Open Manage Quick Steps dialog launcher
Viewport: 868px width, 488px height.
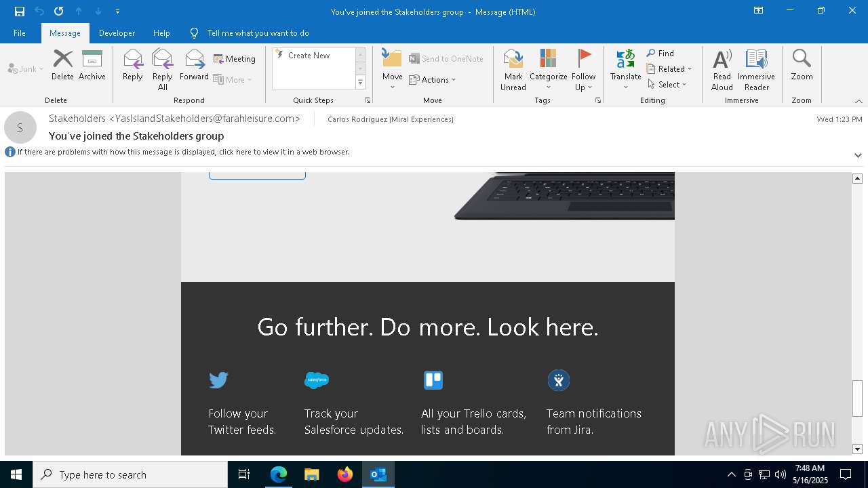point(368,100)
